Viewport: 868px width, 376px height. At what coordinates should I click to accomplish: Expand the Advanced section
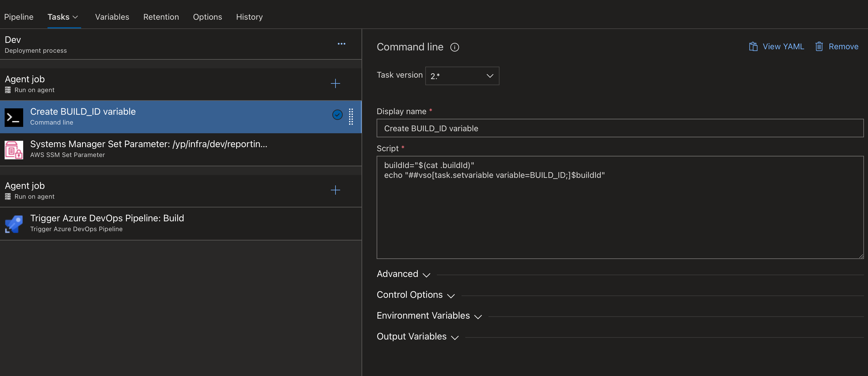click(x=403, y=274)
